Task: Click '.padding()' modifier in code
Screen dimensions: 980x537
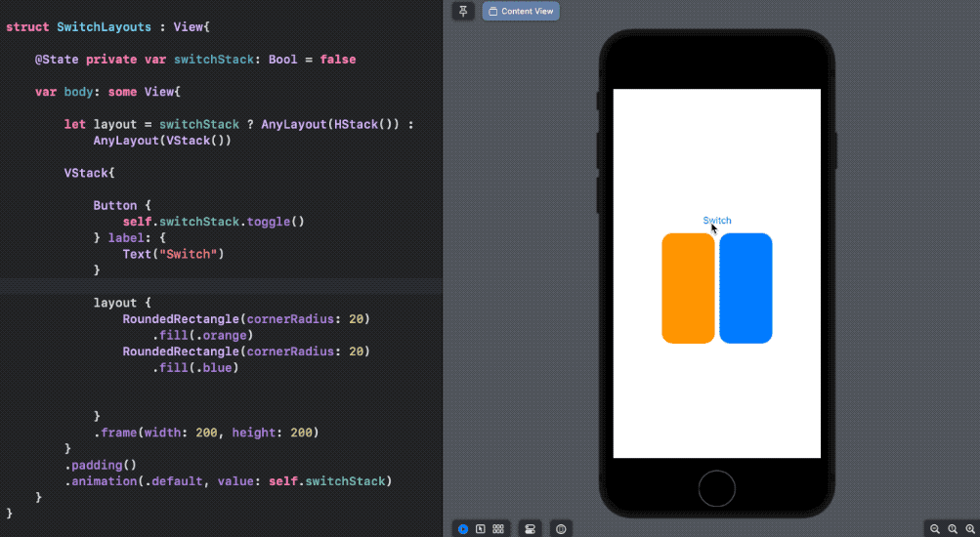Action: click(x=100, y=465)
